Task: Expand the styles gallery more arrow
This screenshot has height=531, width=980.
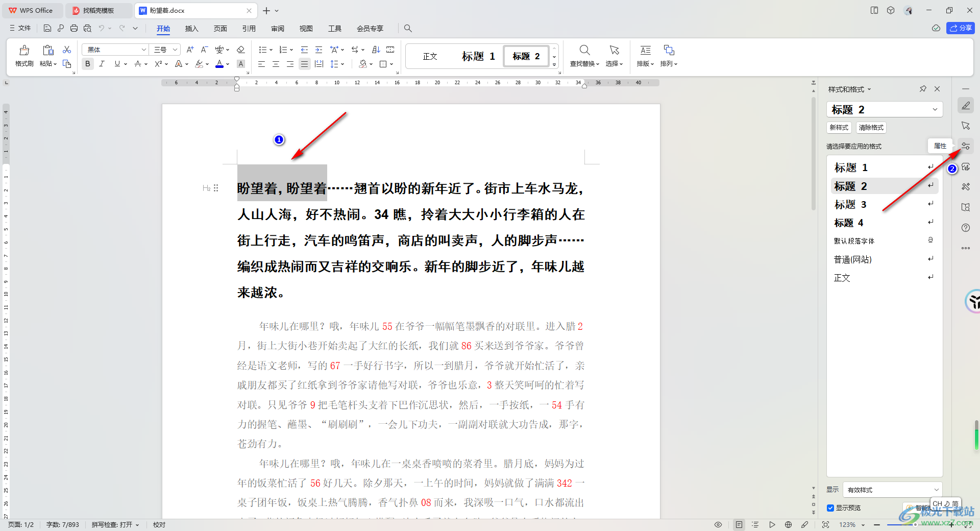Action: click(x=554, y=64)
